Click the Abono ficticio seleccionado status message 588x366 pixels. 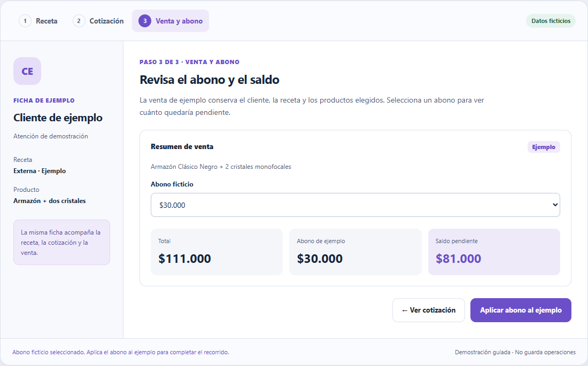tap(120, 353)
